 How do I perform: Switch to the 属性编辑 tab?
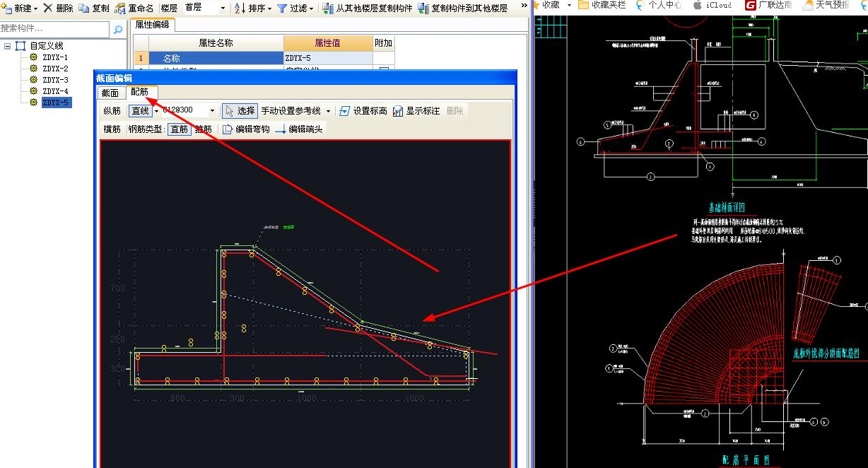153,25
